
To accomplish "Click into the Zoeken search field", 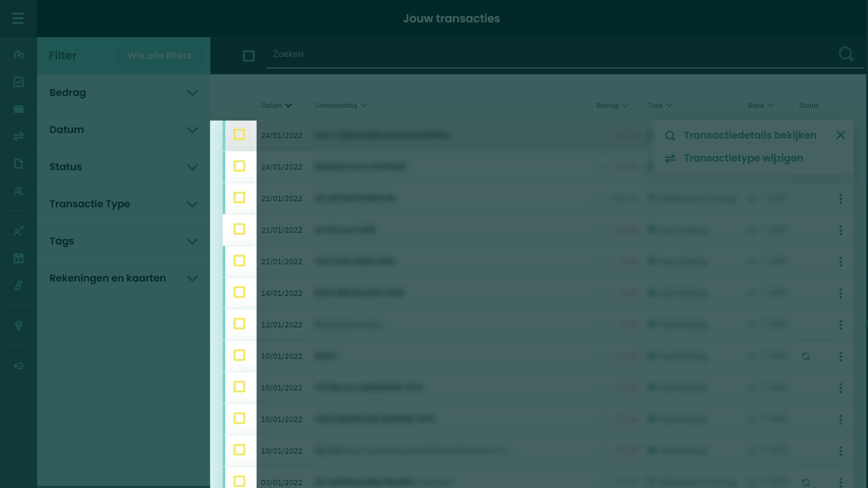I will (x=542, y=54).
